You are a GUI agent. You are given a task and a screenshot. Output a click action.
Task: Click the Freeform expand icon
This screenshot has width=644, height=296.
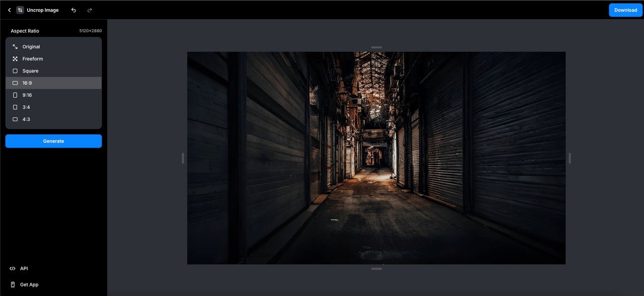tap(15, 59)
